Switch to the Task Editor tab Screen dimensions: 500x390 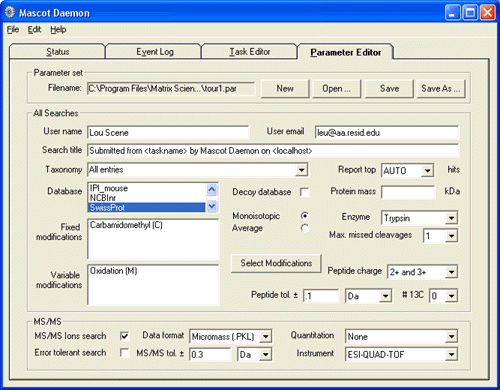coord(249,52)
